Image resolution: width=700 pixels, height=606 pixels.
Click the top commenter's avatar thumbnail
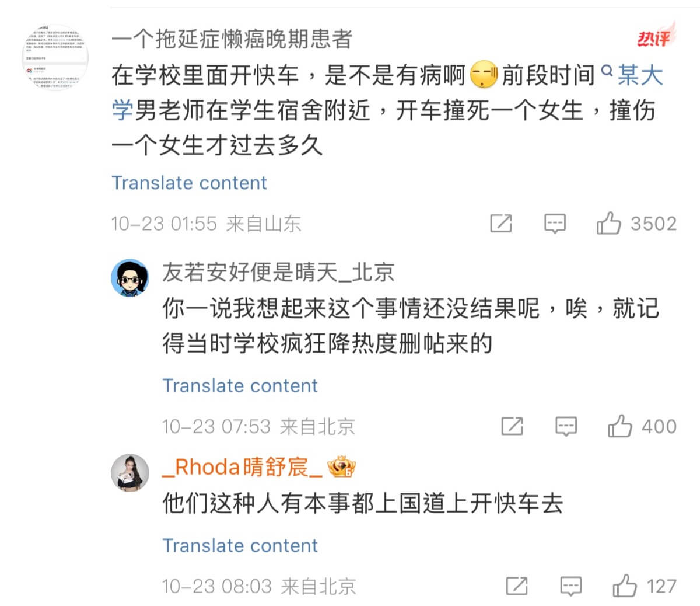click(55, 57)
